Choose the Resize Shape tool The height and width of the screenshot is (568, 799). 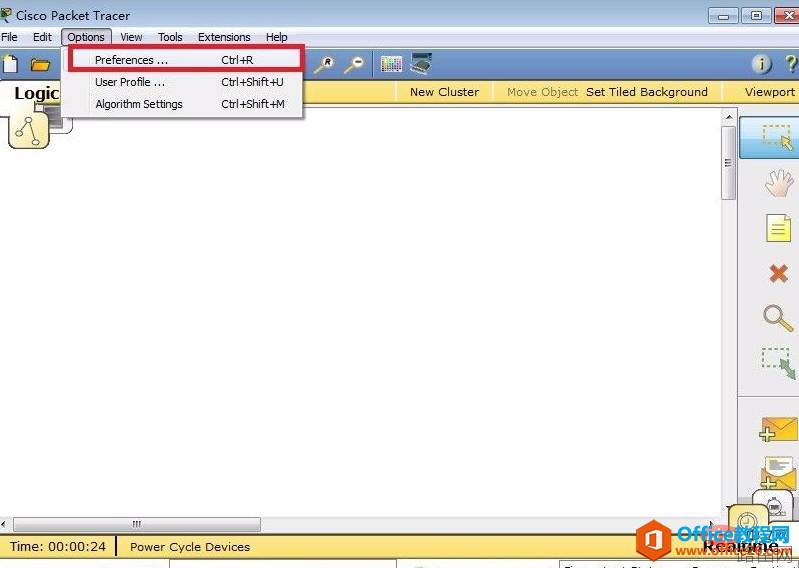tap(778, 363)
